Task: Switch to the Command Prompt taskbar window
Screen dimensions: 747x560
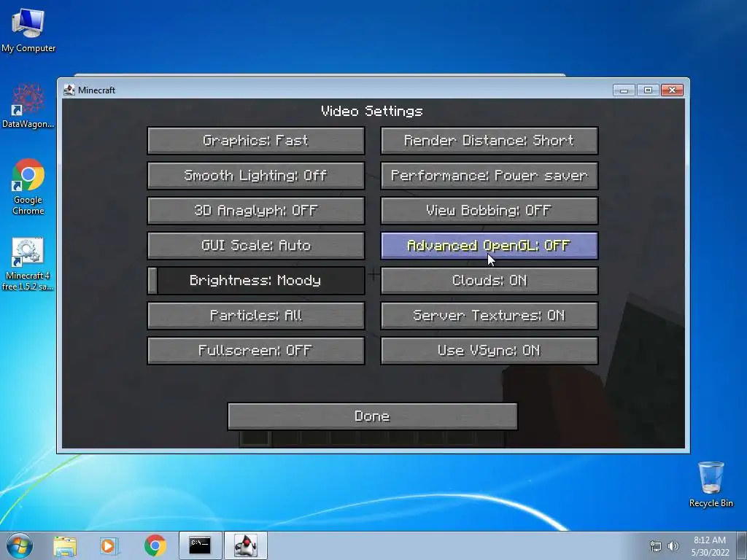Action: (200, 545)
